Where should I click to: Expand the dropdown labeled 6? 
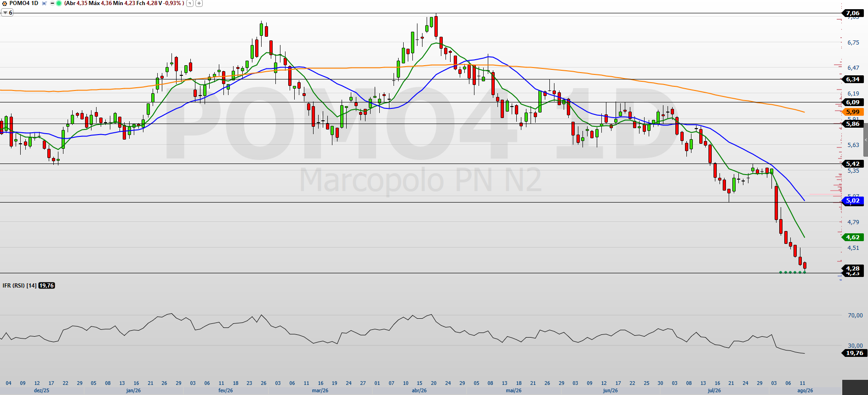pos(7,13)
